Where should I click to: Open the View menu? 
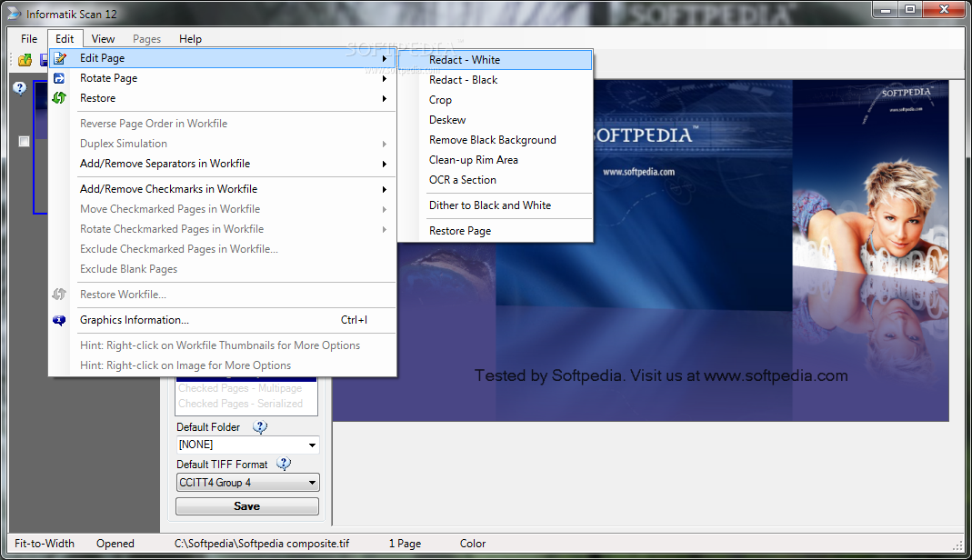point(103,38)
